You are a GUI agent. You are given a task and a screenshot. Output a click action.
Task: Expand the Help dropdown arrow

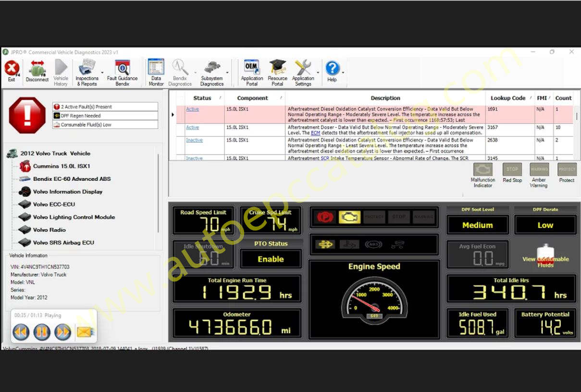click(343, 73)
